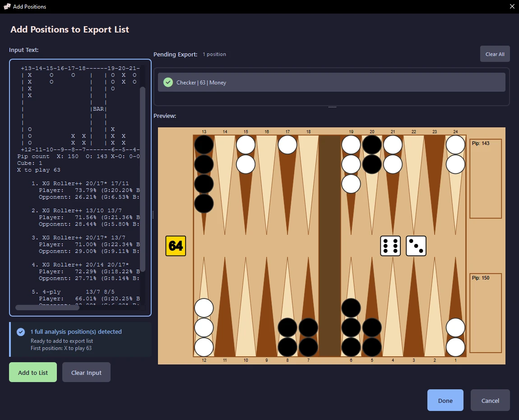Image resolution: width=519 pixels, height=420 pixels.
Task: Click the top black checker on point 13
Action: pyautogui.click(x=204, y=145)
